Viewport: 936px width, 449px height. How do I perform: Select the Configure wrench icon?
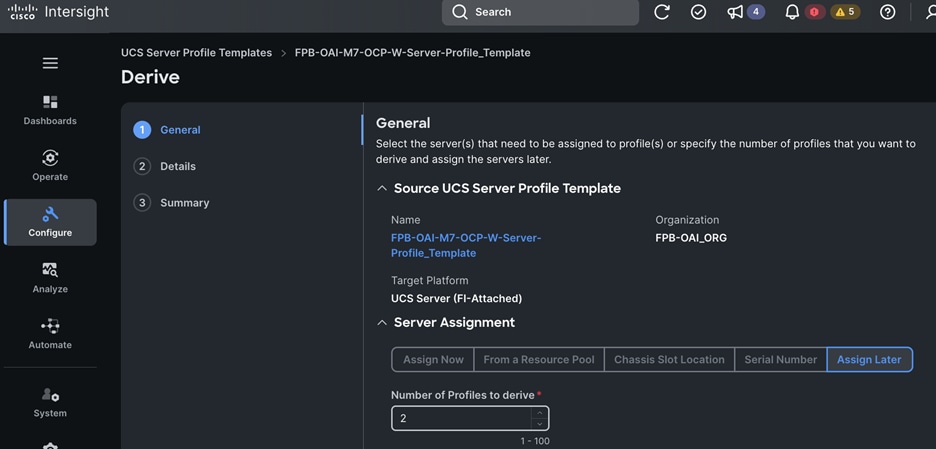50,214
